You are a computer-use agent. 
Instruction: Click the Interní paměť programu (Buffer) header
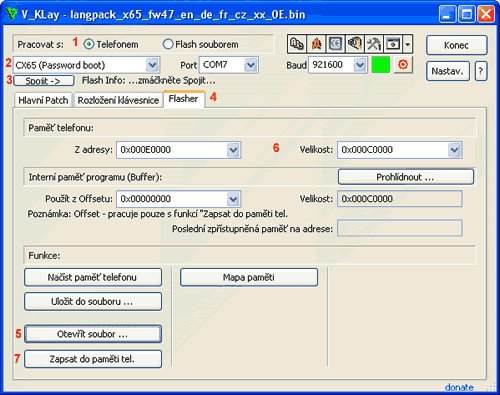95,177
